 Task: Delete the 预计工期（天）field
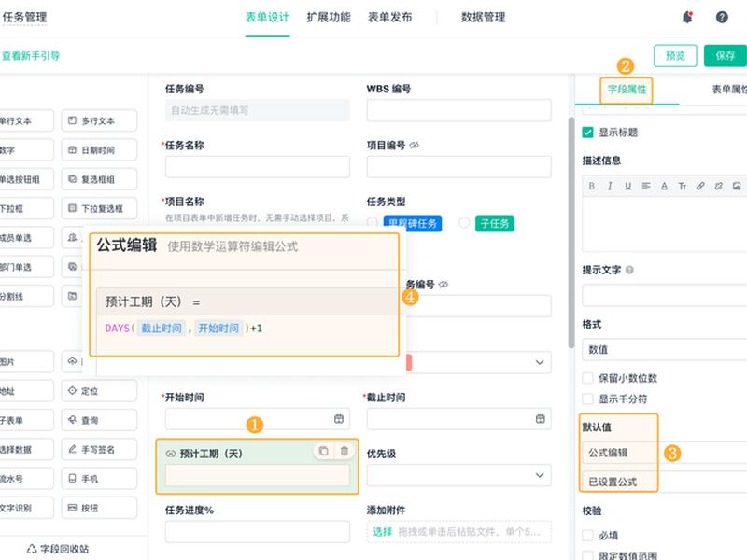coord(345,451)
